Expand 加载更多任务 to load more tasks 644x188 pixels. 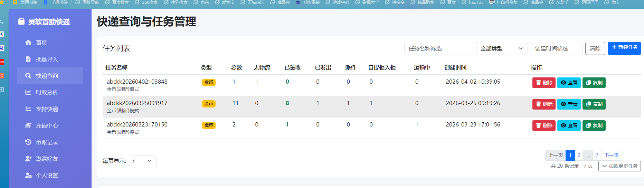pos(619,166)
